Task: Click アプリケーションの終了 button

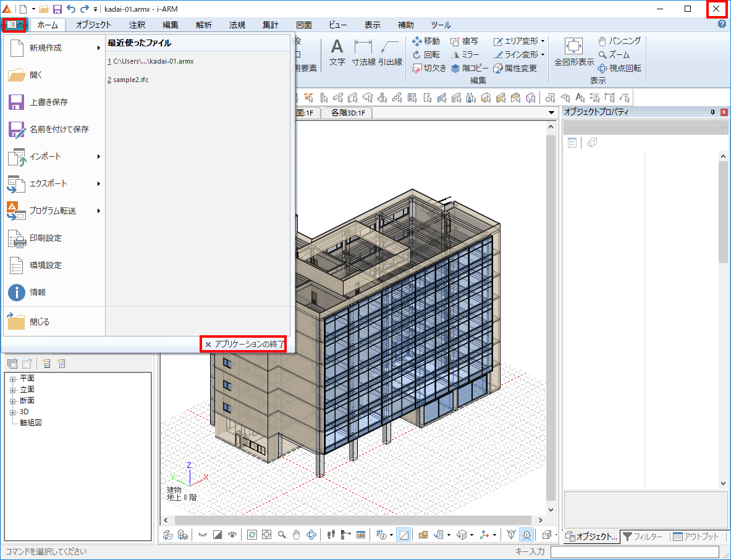Action: [244, 344]
